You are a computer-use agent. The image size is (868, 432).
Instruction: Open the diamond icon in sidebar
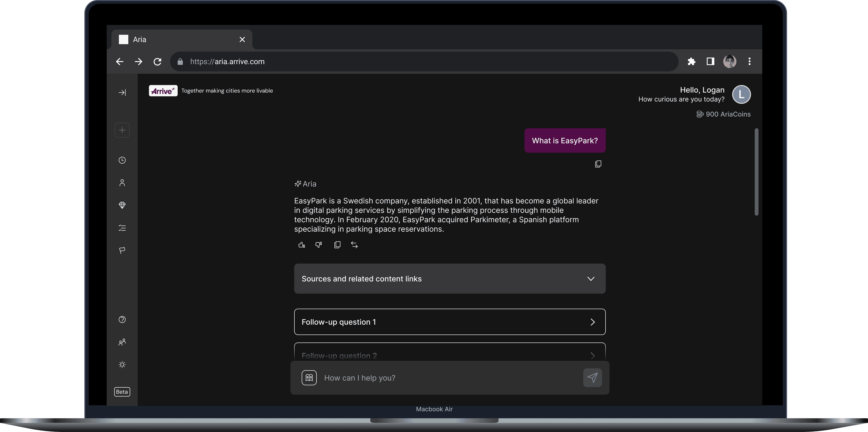(x=122, y=205)
